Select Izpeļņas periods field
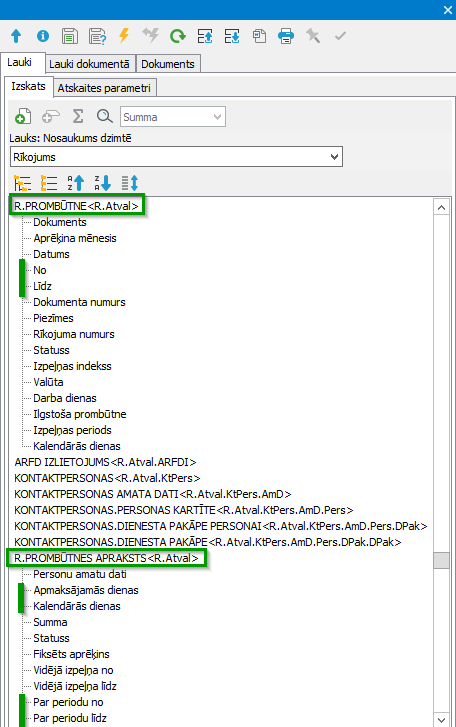 (x=72, y=430)
